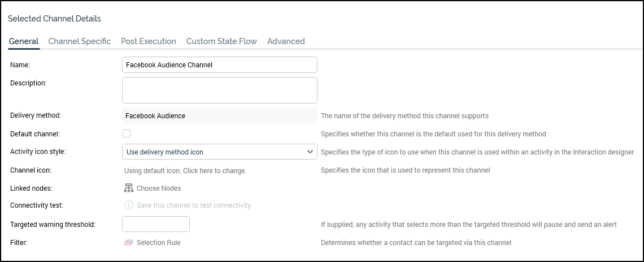
Task: Click the read-only Delivery method field
Action: pos(219,115)
